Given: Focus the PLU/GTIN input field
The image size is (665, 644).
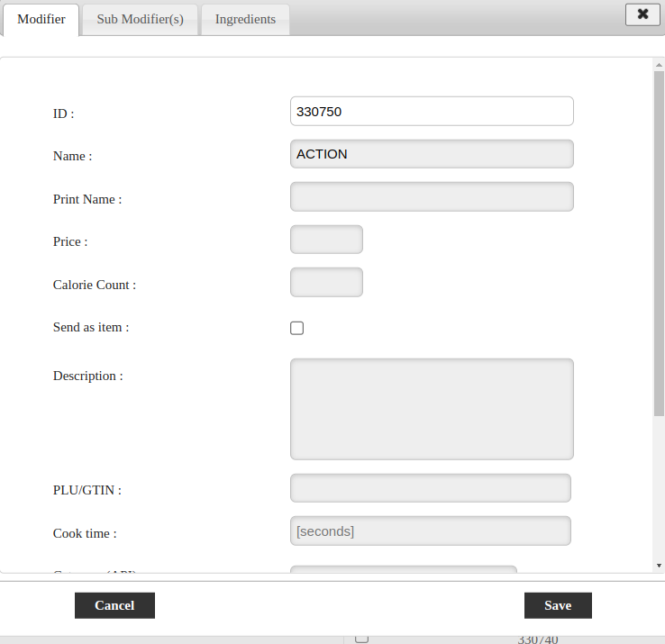Looking at the screenshot, I should click(x=430, y=488).
